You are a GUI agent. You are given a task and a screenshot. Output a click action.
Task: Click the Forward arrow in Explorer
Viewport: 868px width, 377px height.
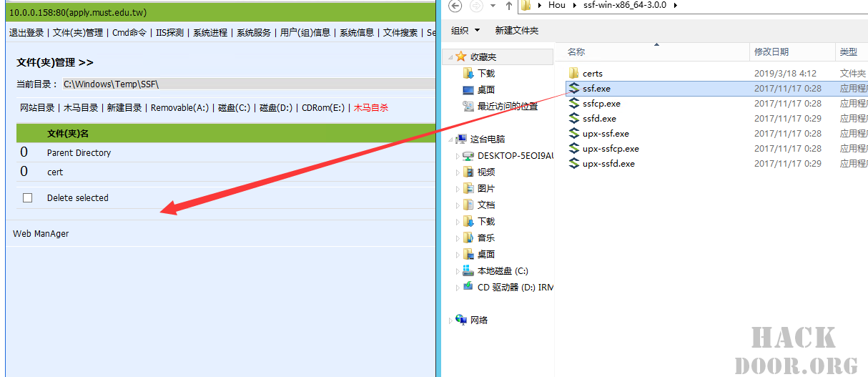(477, 6)
